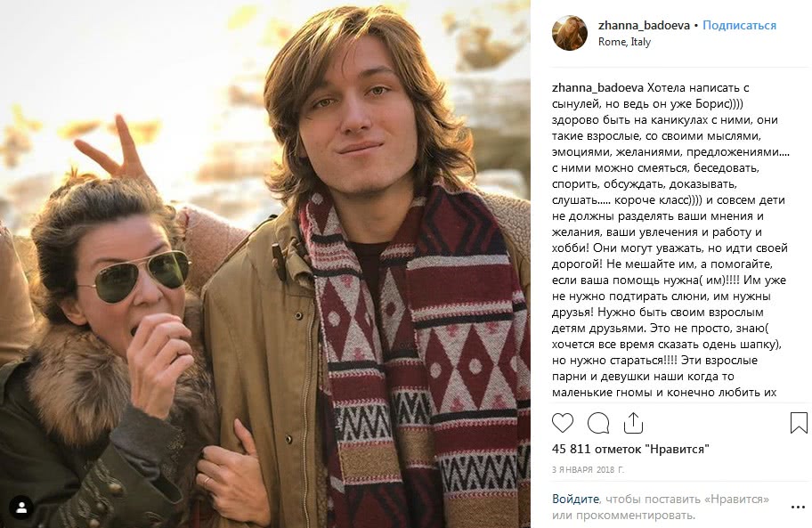Click zhanna_badoeva username in the post header

644,26
